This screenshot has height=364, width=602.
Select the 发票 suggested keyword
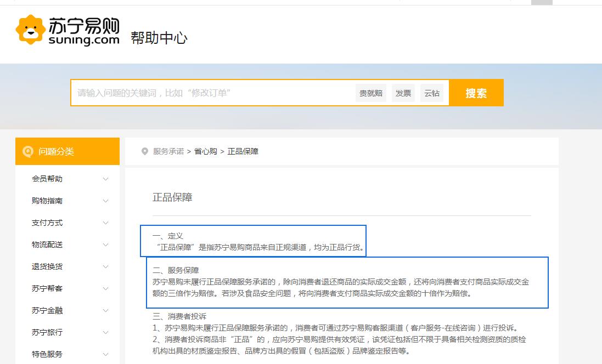403,93
